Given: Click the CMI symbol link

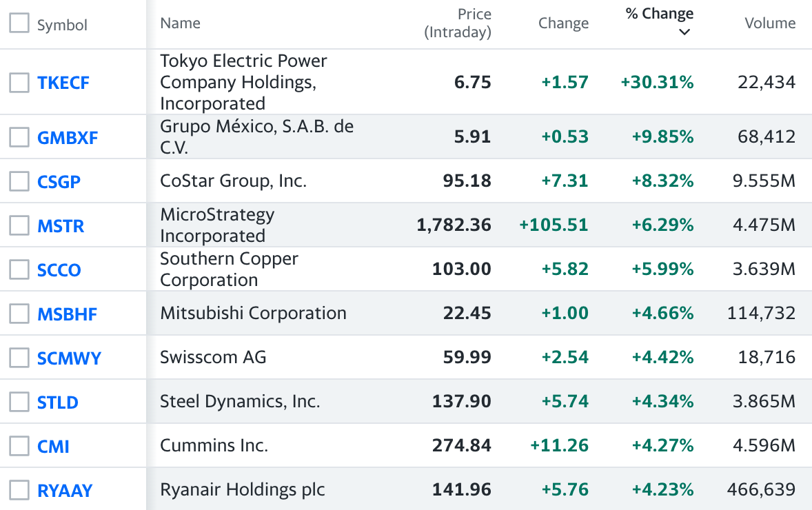Looking at the screenshot, I should pyautogui.click(x=53, y=447).
